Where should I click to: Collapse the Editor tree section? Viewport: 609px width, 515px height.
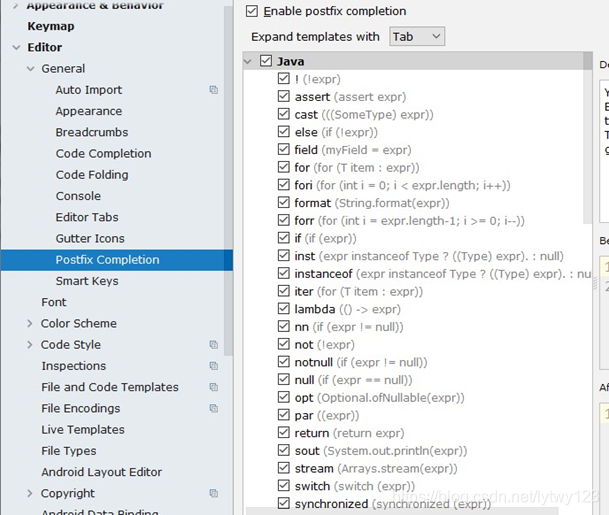pyautogui.click(x=16, y=47)
